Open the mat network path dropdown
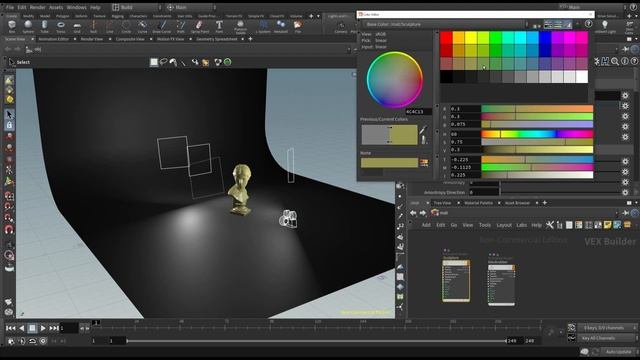 [x=616, y=213]
